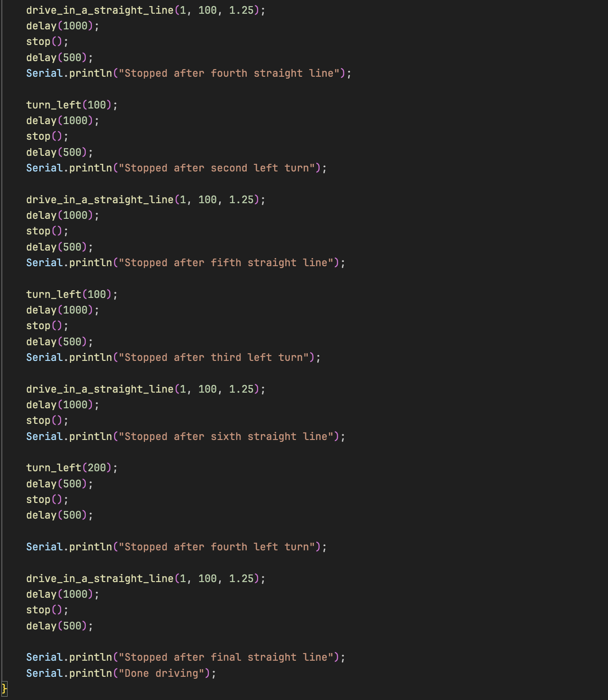
Task: Click the "Stopped after fourth straight line" string
Action: click(232, 73)
